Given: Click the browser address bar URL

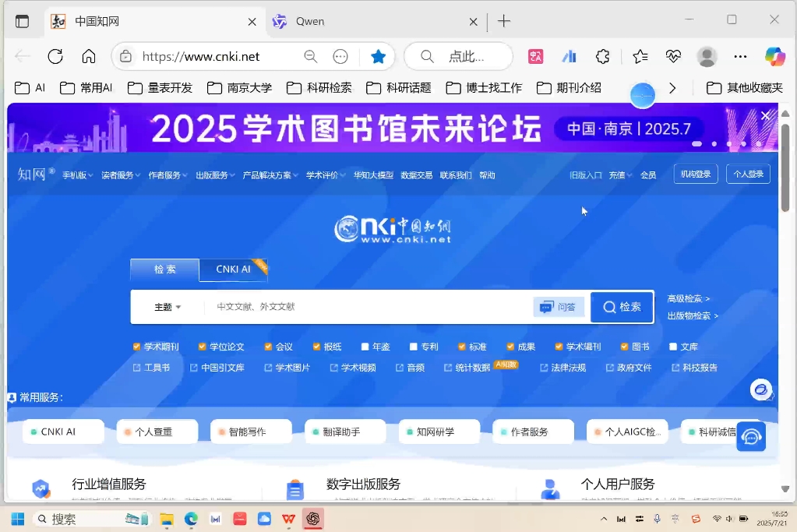Looking at the screenshot, I should pos(201,56).
